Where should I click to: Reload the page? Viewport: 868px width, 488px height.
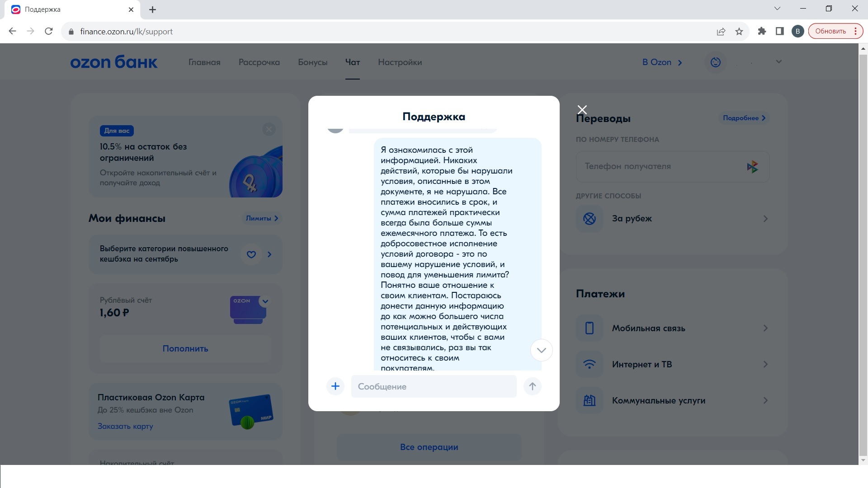(x=49, y=31)
